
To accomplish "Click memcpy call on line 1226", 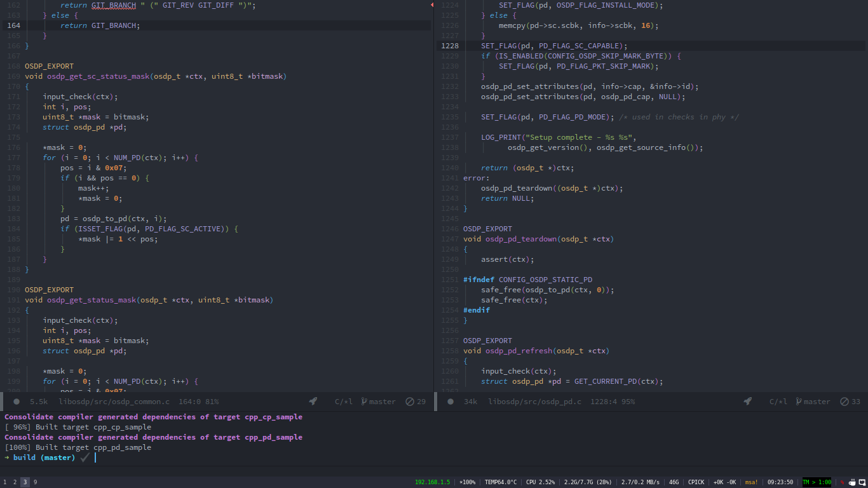I will tap(579, 25).
